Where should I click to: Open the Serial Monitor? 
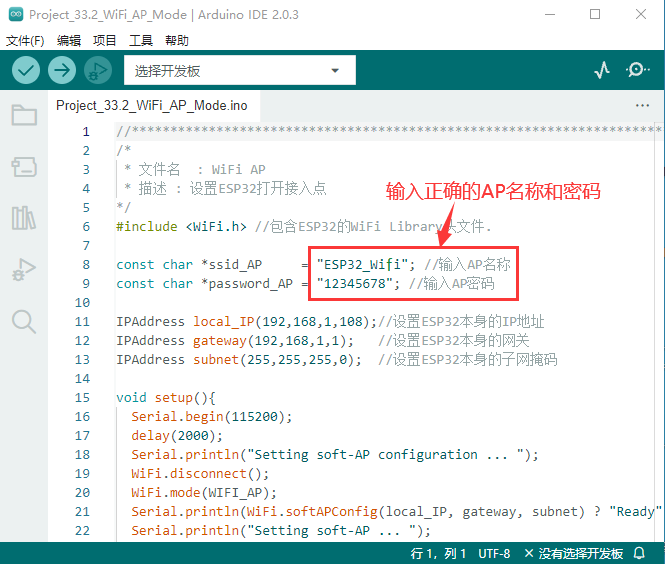[637, 70]
